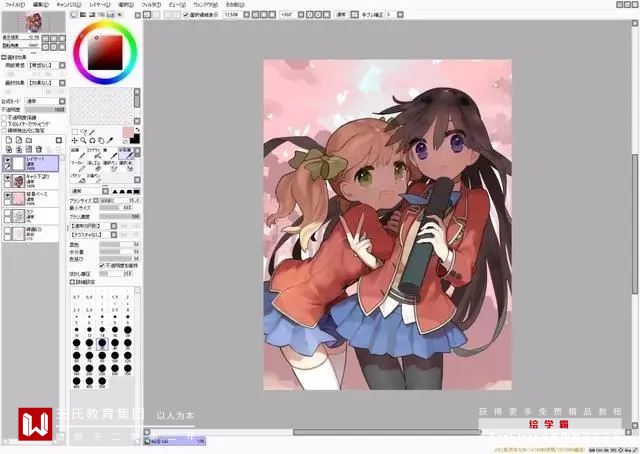640x454 pixels.
Task: Click the undo button in the top toolbar
Action: coord(147,15)
